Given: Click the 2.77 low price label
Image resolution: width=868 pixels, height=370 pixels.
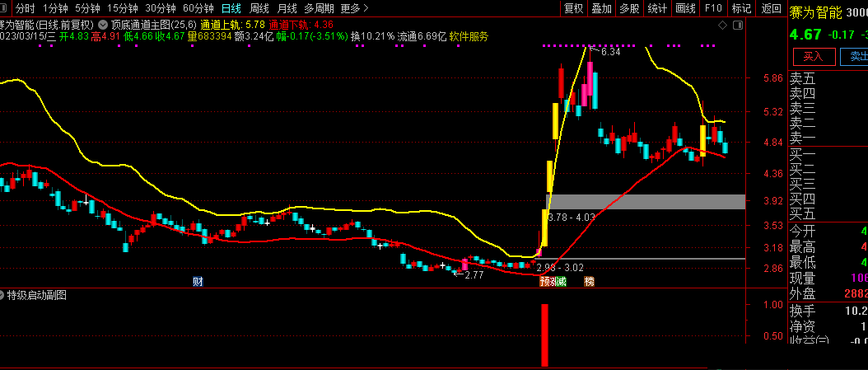Looking at the screenshot, I should coord(474,274).
